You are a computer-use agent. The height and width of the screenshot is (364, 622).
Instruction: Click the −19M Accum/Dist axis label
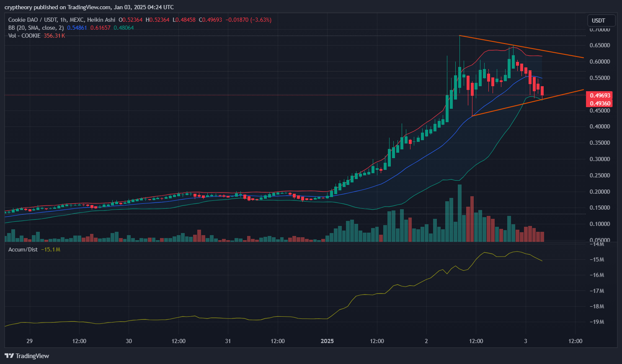(x=597, y=322)
